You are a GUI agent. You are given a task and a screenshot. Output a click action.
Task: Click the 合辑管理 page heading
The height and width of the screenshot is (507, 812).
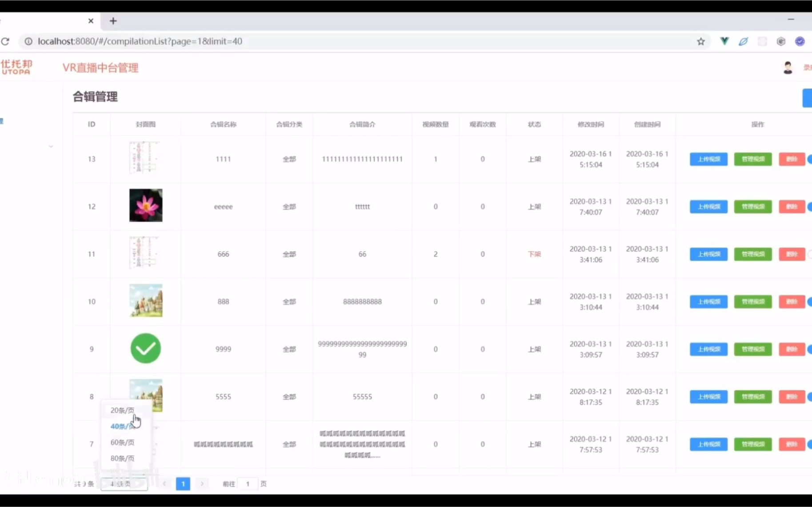point(95,96)
